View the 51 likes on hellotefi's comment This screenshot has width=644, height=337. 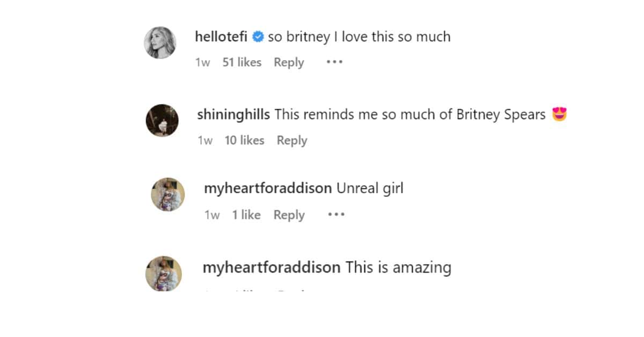coord(241,62)
